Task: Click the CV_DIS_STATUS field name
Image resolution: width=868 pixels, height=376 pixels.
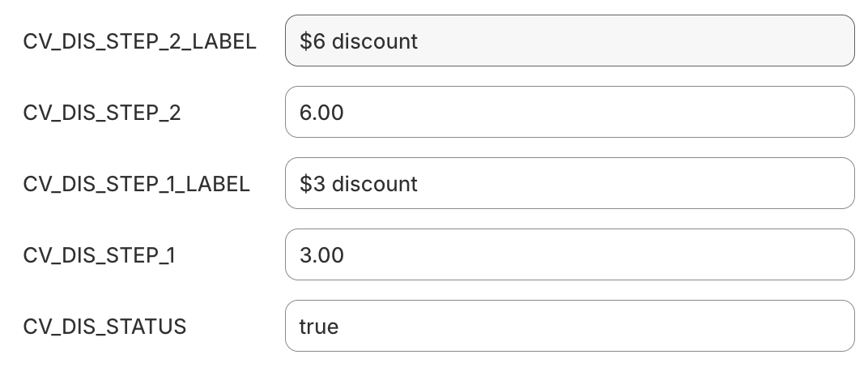Action: tap(104, 327)
